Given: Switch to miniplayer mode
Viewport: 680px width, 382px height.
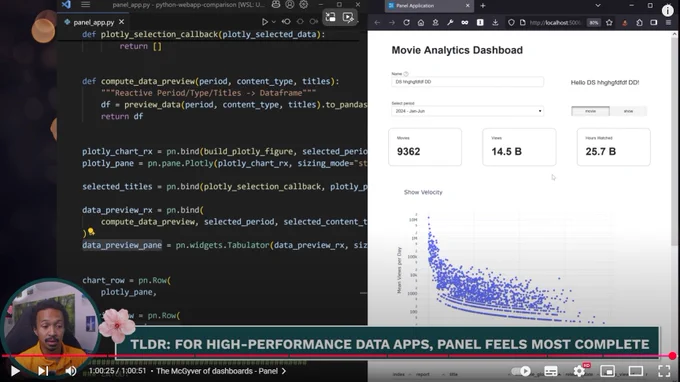Looking at the screenshot, I should [x=608, y=371].
